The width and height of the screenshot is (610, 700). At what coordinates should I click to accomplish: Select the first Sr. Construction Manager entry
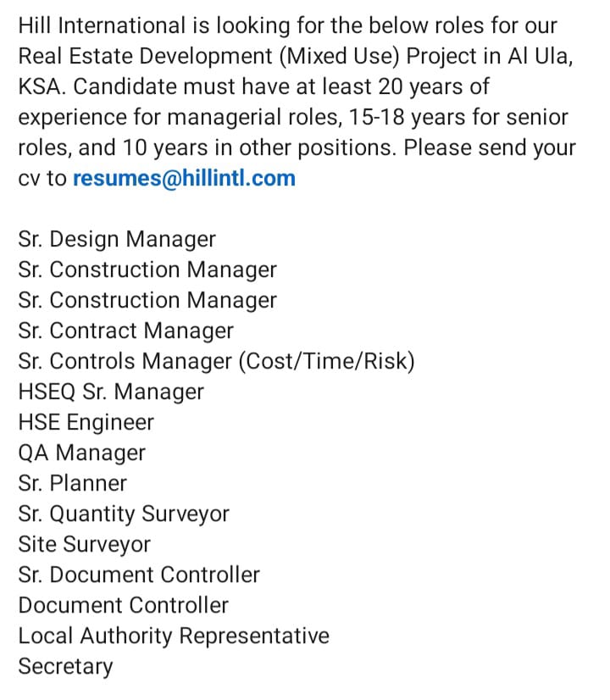pyautogui.click(x=147, y=270)
